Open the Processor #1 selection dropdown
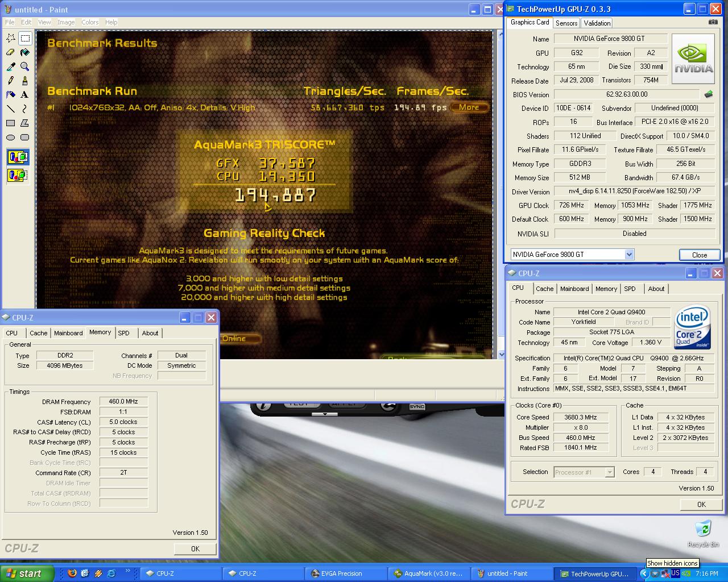Image resolution: width=728 pixels, height=582 pixels. (610, 472)
